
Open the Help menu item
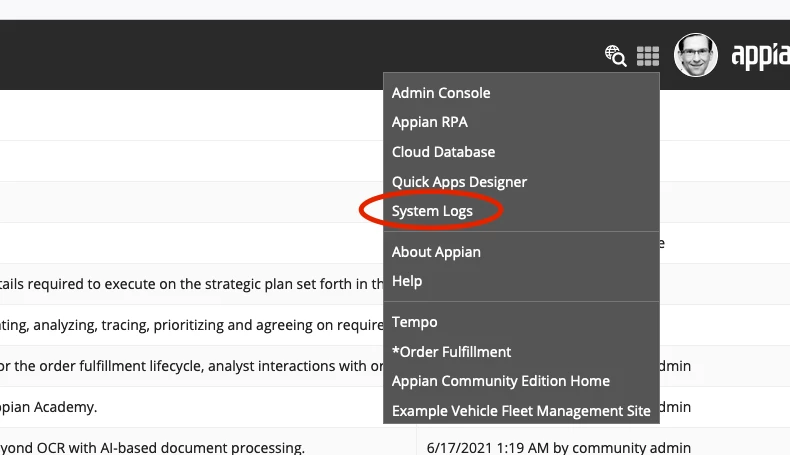point(407,281)
